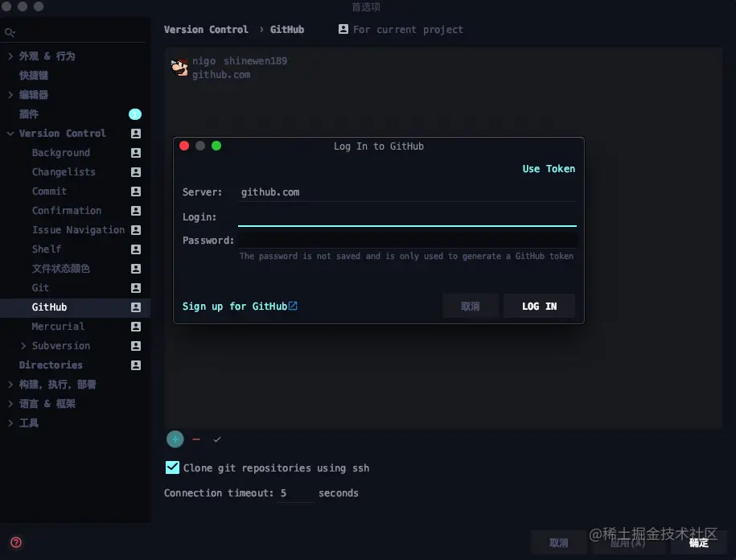Open the Changelists settings page

pos(64,172)
